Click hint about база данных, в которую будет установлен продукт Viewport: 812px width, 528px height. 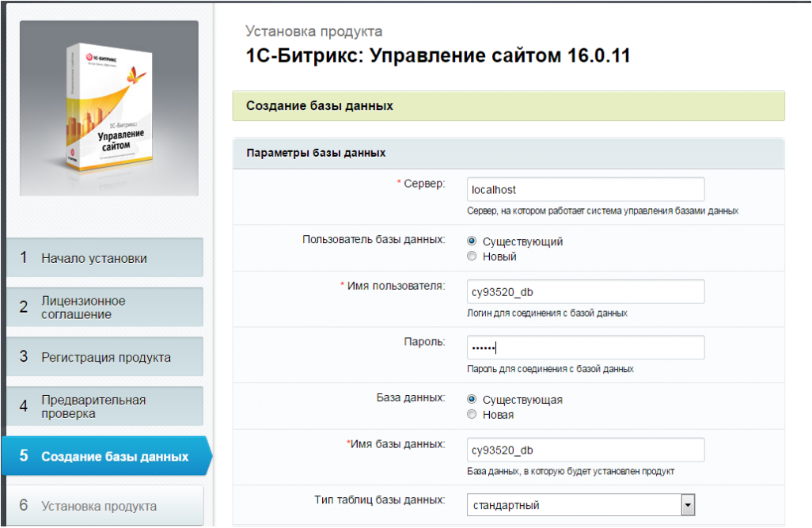[571, 472]
